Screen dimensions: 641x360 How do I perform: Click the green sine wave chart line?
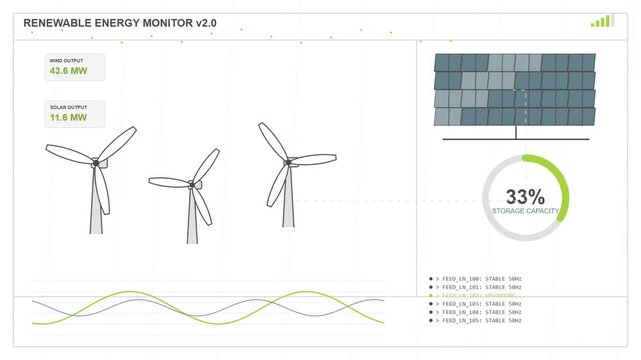point(208,308)
